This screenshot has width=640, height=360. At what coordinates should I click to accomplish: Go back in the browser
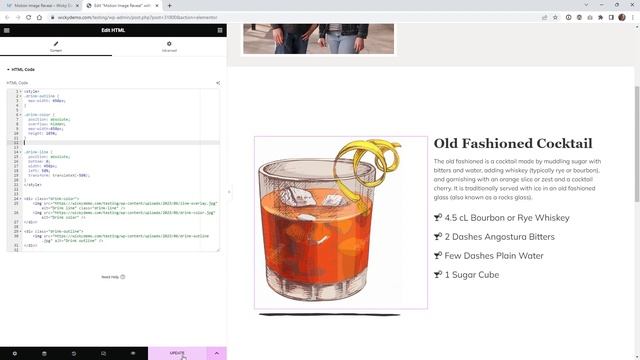7,18
